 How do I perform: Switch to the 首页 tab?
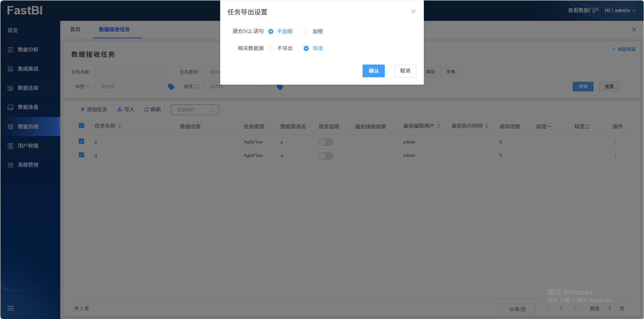75,30
